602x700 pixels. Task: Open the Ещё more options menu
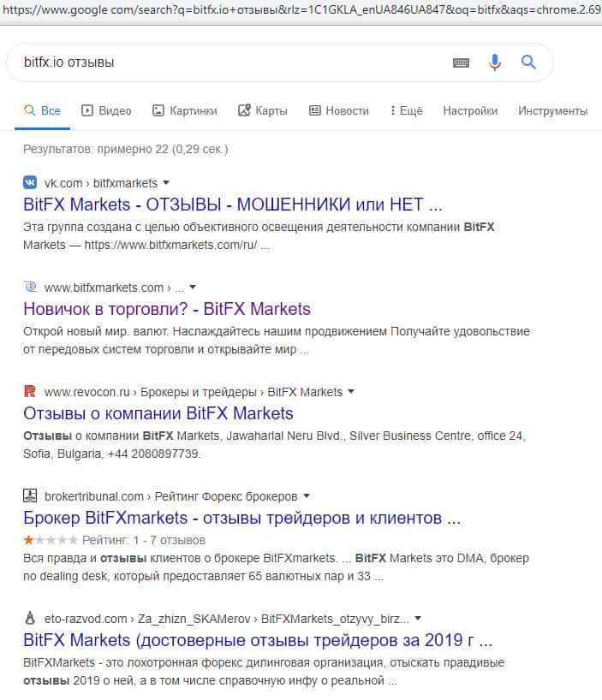click(406, 110)
